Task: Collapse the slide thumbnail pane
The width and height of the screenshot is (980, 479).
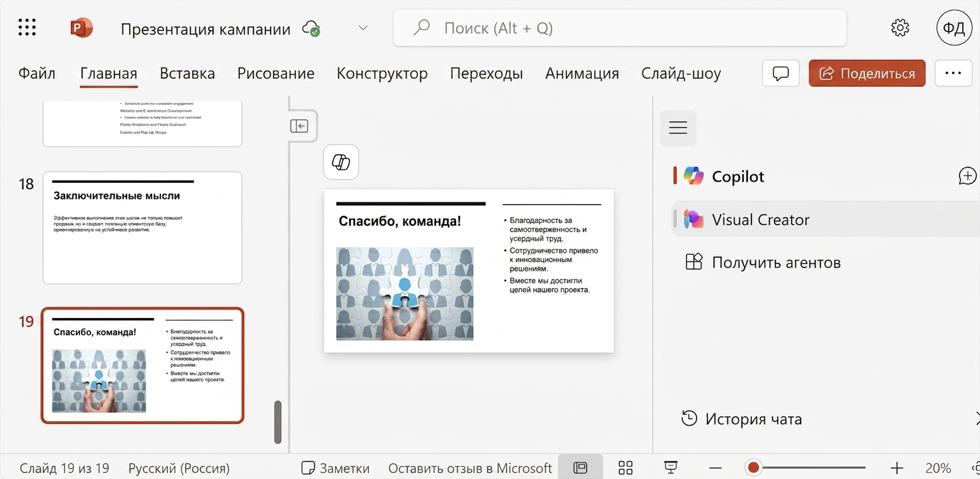Action: coord(299,126)
